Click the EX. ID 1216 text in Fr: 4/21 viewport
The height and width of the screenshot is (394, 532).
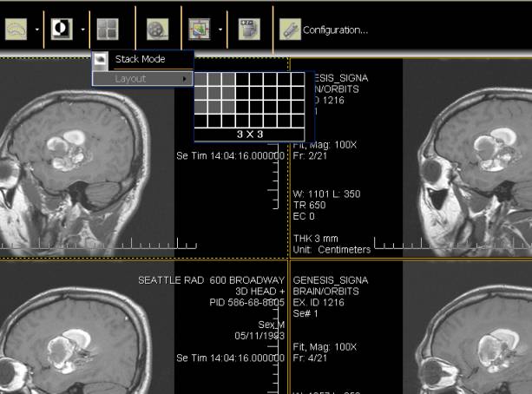(x=319, y=303)
